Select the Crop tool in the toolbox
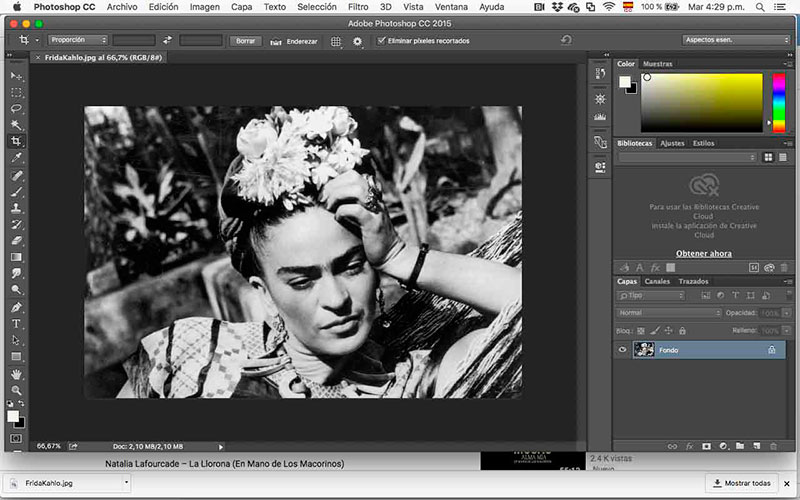800x500 pixels. tap(16, 141)
